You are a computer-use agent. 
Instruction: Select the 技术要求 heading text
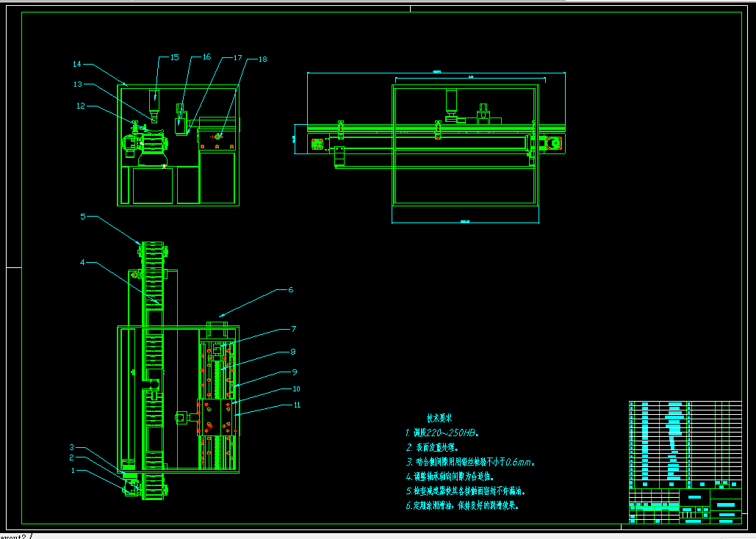click(x=439, y=418)
